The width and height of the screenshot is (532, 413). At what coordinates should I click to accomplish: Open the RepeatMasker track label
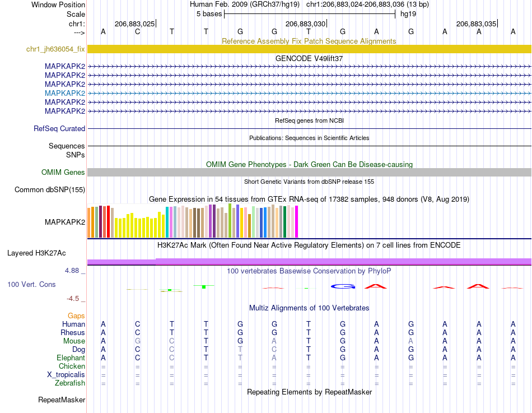pyautogui.click(x=62, y=400)
